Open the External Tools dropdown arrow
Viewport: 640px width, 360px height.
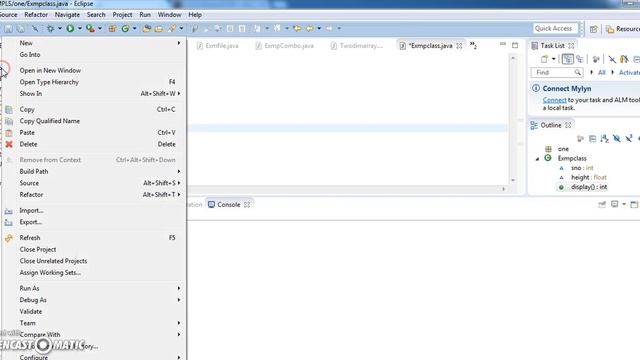(x=100, y=29)
